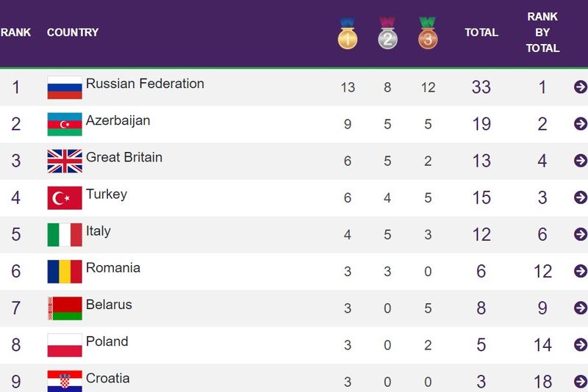Click the Russian Federation flag

[65, 87]
